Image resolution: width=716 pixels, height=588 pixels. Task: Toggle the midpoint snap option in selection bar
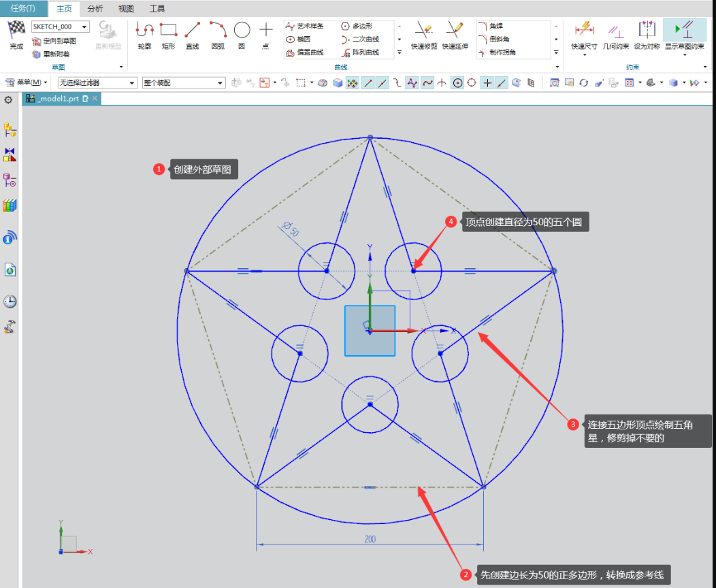[x=383, y=82]
